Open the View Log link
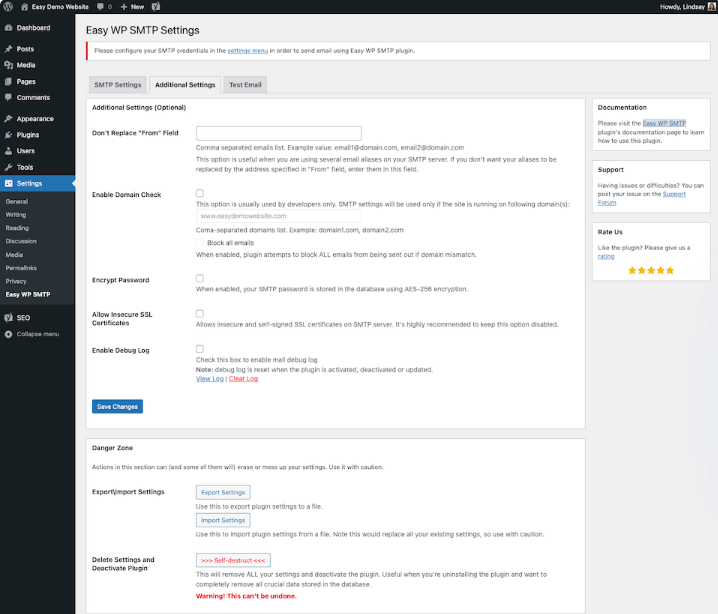Screen dimensions: 718x614 point(210,379)
